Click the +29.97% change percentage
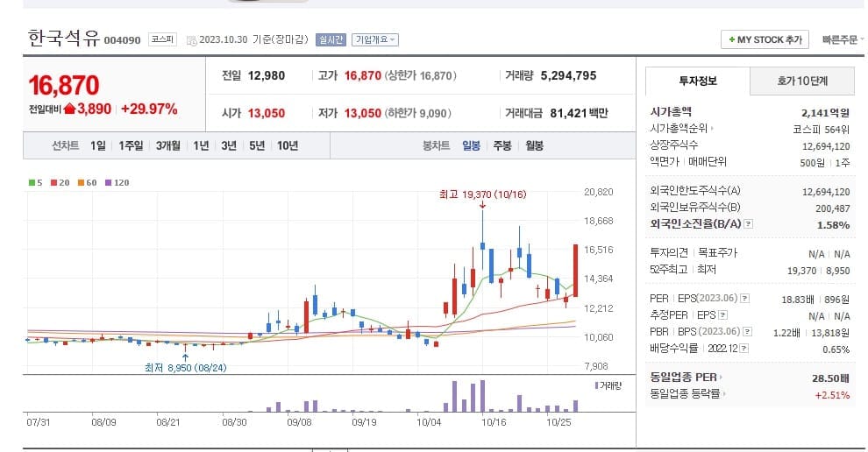This screenshot has height=452, width=868. pos(149,109)
